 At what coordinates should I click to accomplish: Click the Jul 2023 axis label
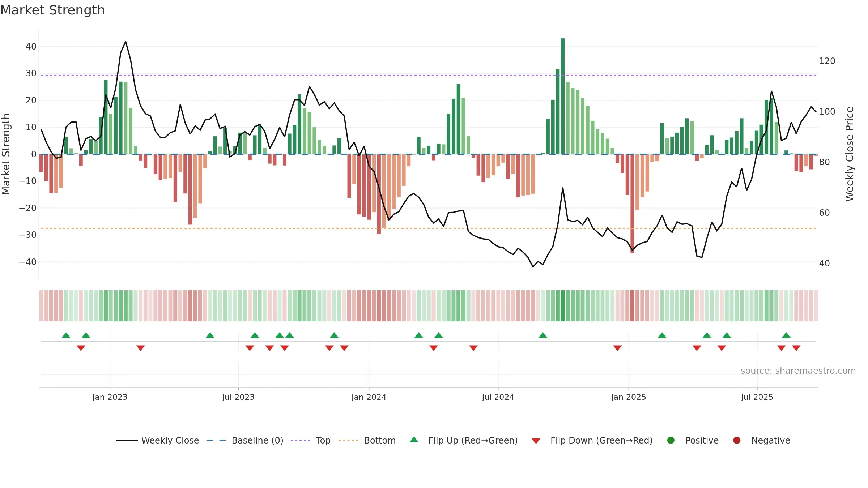pos(238,397)
